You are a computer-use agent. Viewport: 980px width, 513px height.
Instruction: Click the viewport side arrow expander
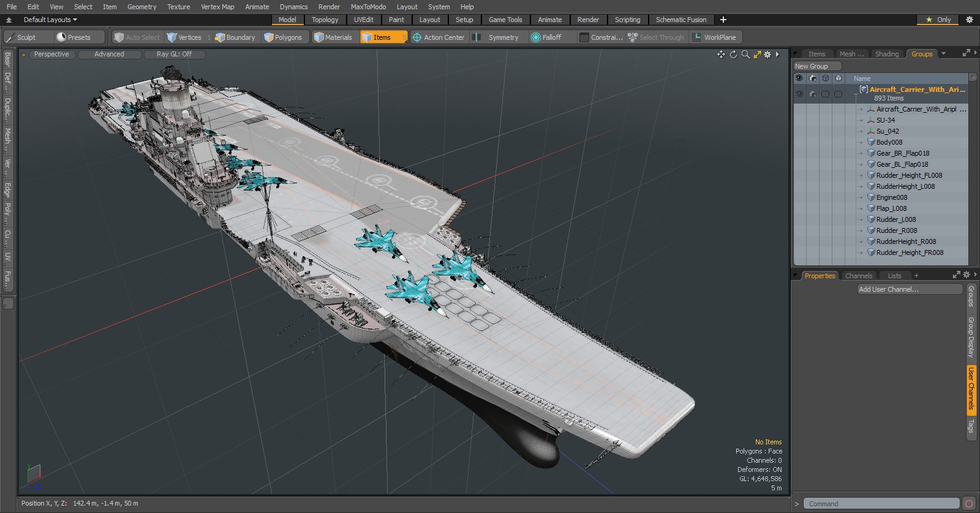(x=777, y=55)
